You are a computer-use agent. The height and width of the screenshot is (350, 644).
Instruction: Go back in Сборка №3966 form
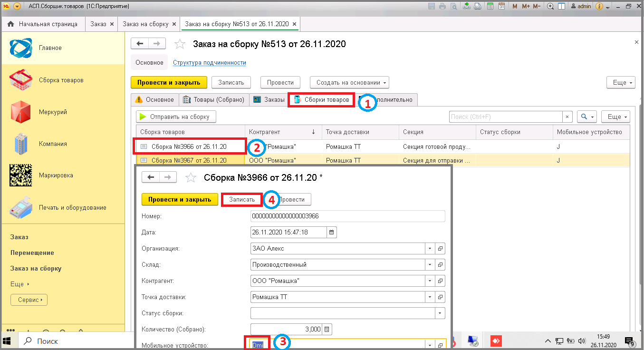(151, 177)
